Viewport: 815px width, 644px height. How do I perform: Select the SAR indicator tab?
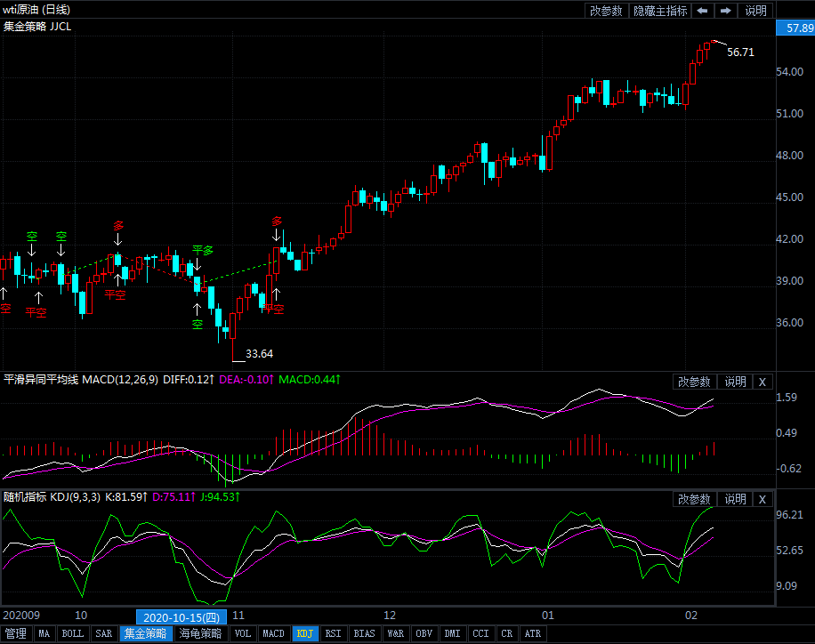pos(103,634)
